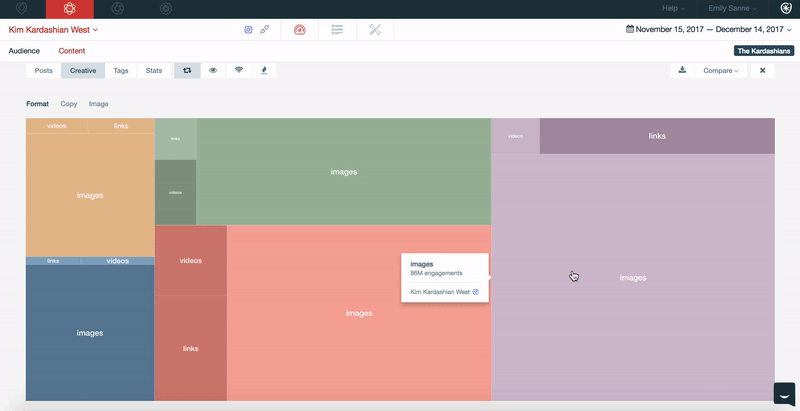Open the chat widget in the bottom corner
The height and width of the screenshot is (411, 800).
pos(785,395)
